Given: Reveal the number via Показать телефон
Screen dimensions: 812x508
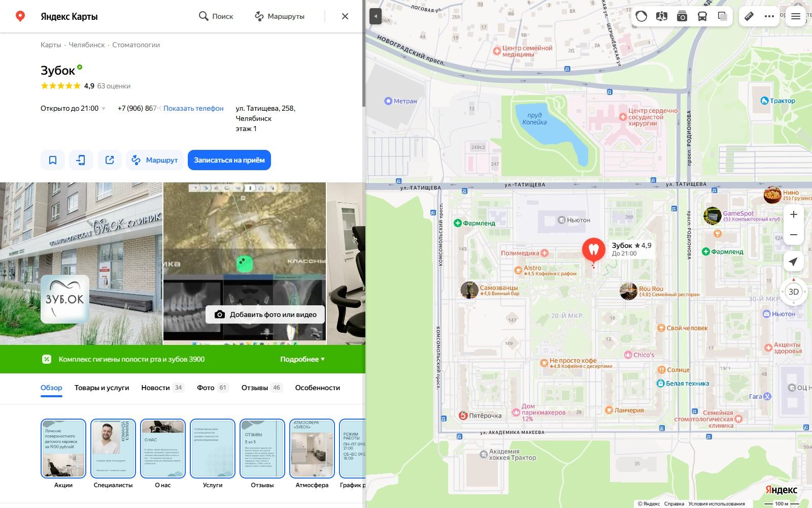Looking at the screenshot, I should coord(193,108).
